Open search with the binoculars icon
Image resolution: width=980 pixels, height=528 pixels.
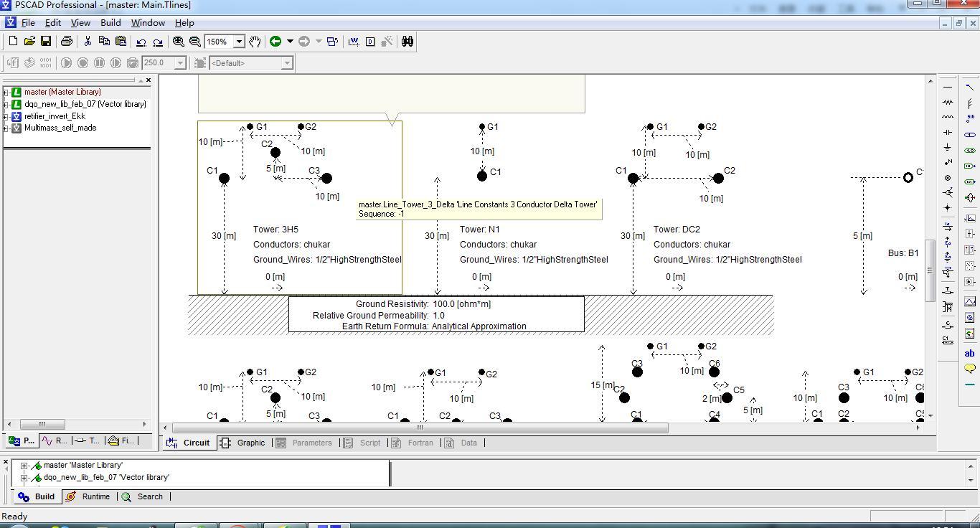pos(407,42)
